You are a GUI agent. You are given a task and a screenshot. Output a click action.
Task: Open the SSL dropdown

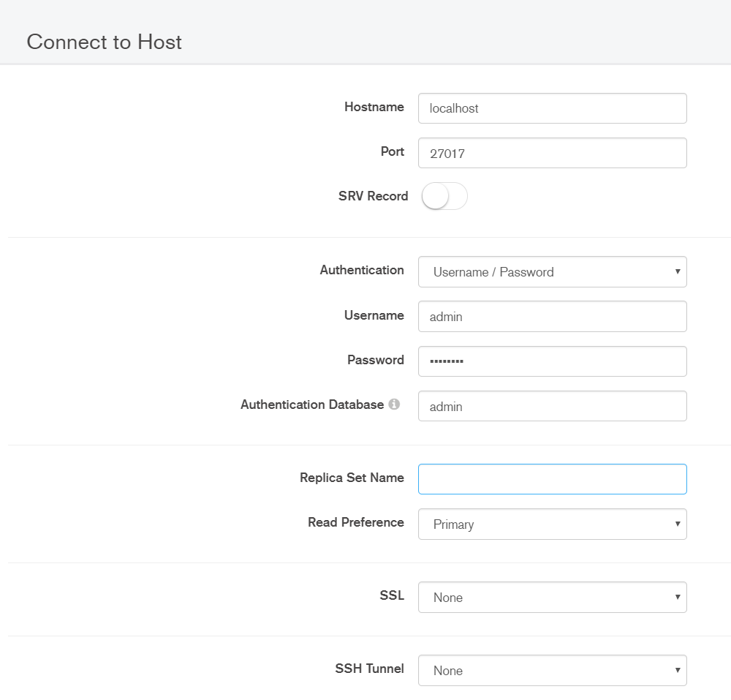coord(552,598)
